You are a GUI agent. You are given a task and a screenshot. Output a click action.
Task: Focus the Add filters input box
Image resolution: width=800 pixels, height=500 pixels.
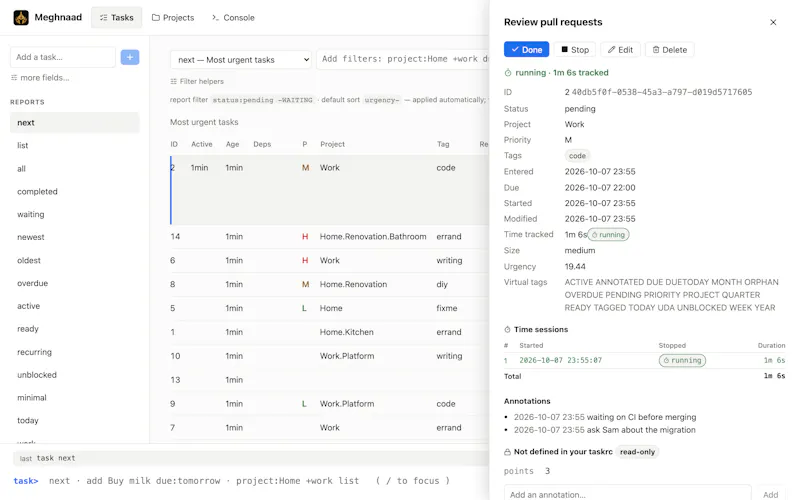click(403, 59)
